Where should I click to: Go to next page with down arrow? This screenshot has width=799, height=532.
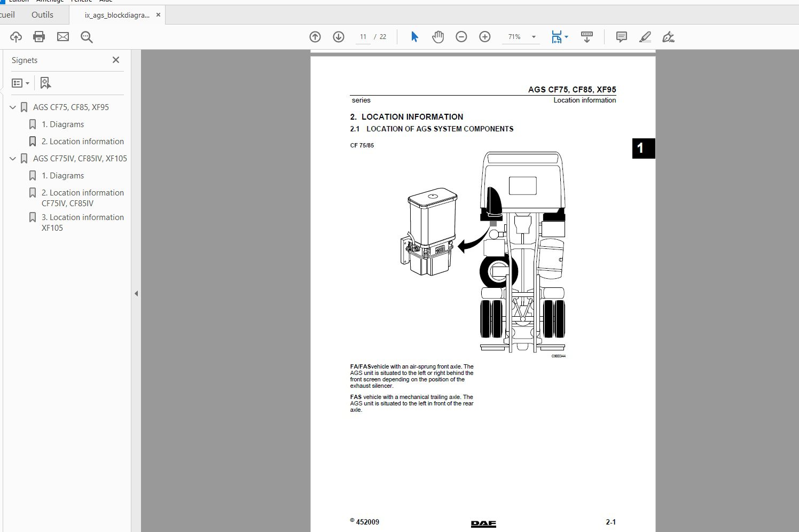339,37
